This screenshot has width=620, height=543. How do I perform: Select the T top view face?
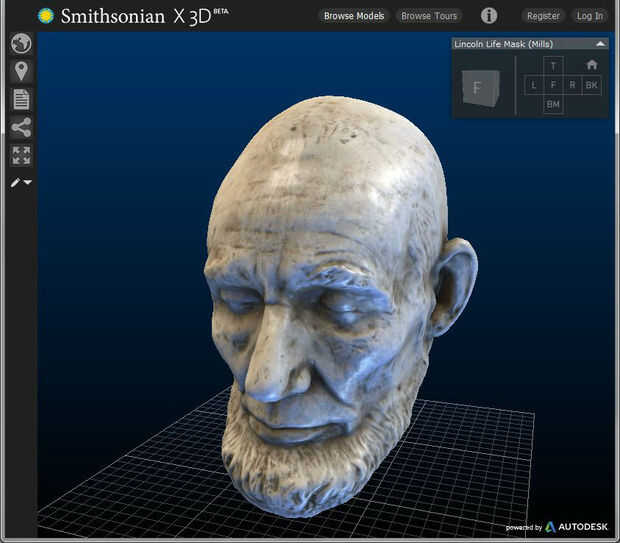[553, 66]
